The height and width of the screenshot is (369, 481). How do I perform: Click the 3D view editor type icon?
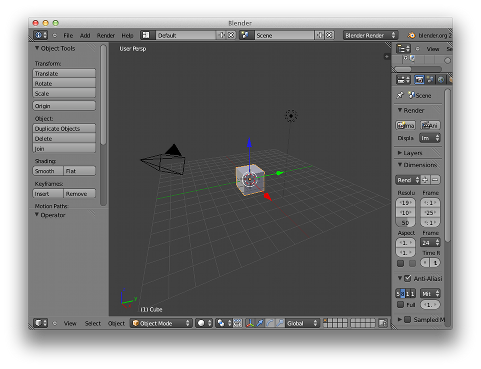(x=41, y=323)
